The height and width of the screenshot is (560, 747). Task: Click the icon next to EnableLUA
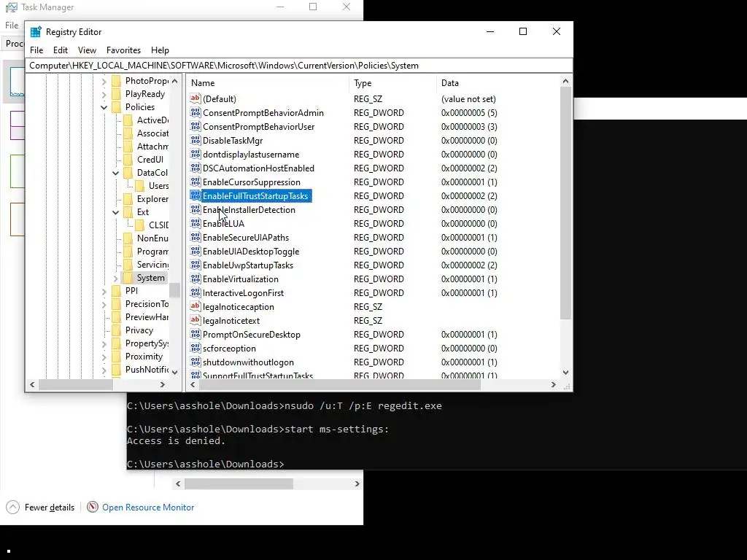(x=196, y=223)
